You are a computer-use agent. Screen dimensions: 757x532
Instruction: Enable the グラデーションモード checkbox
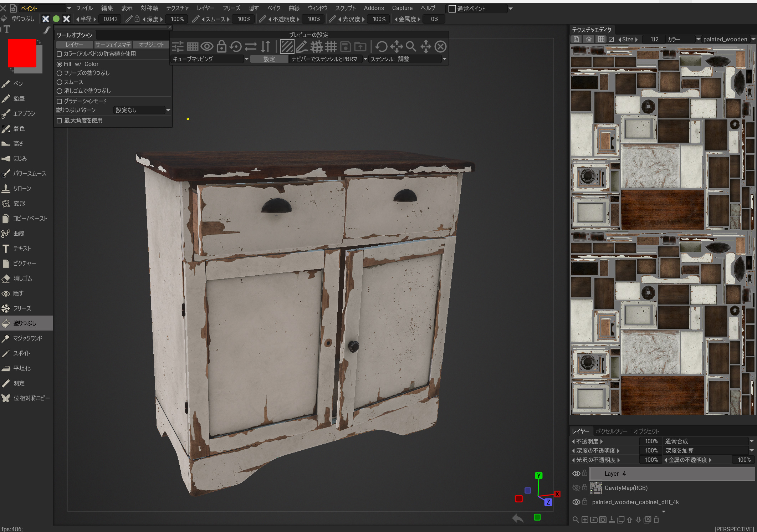point(60,101)
